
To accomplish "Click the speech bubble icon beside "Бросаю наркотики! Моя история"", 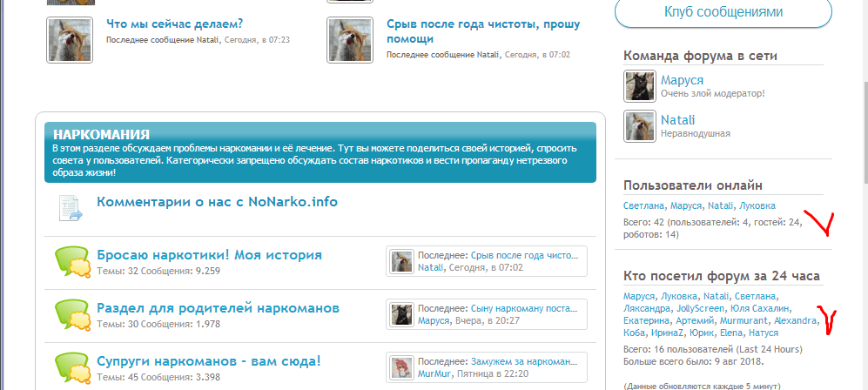I will pyautogui.click(x=72, y=262).
